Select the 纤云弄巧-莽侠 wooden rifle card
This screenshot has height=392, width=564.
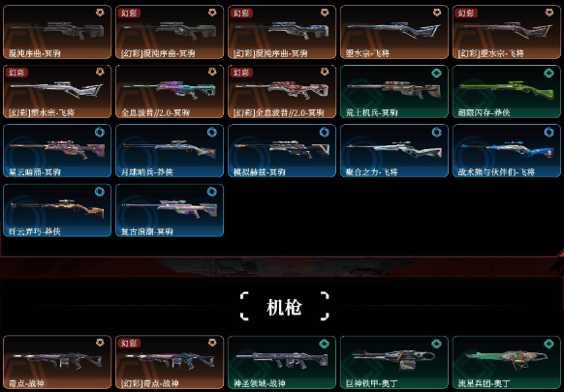[57, 210]
